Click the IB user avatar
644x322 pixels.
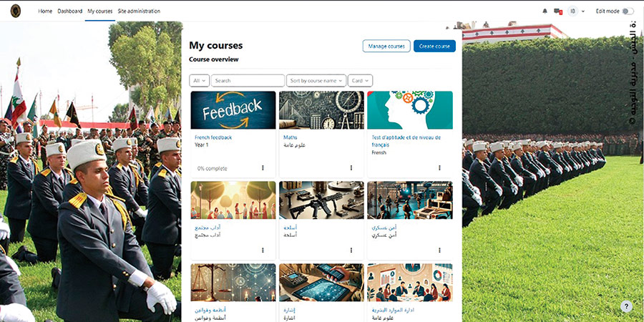573,11
